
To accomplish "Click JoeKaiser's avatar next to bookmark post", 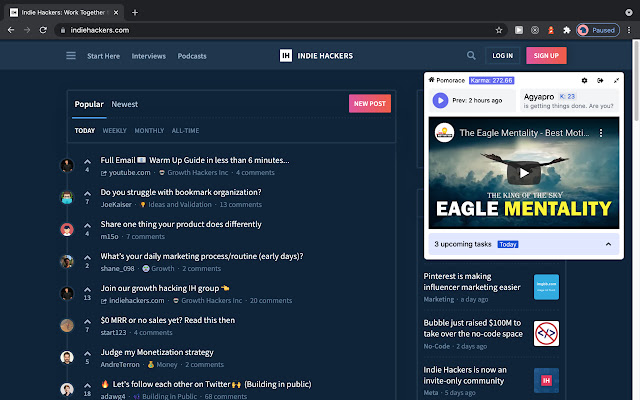I will (x=67, y=198).
